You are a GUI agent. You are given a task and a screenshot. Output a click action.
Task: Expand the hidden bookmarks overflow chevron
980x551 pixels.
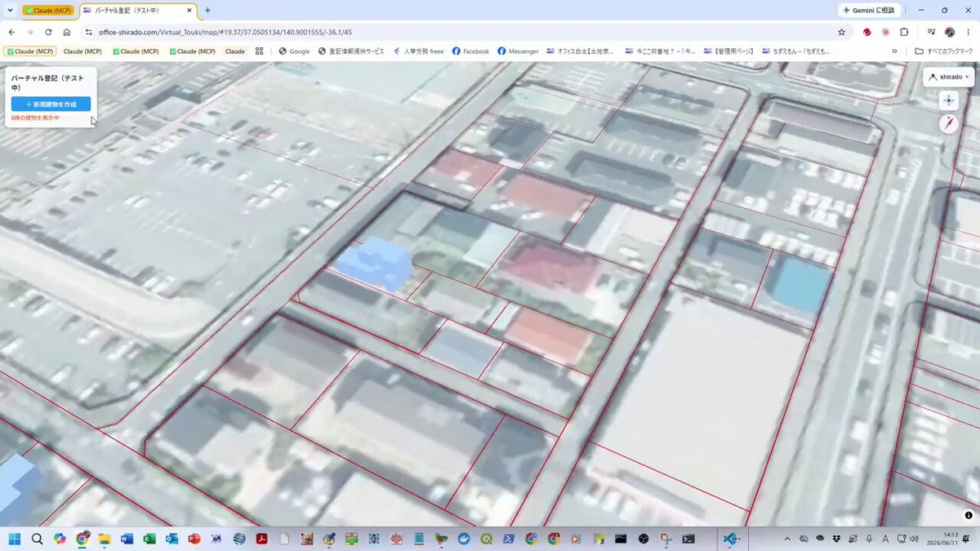click(x=894, y=51)
